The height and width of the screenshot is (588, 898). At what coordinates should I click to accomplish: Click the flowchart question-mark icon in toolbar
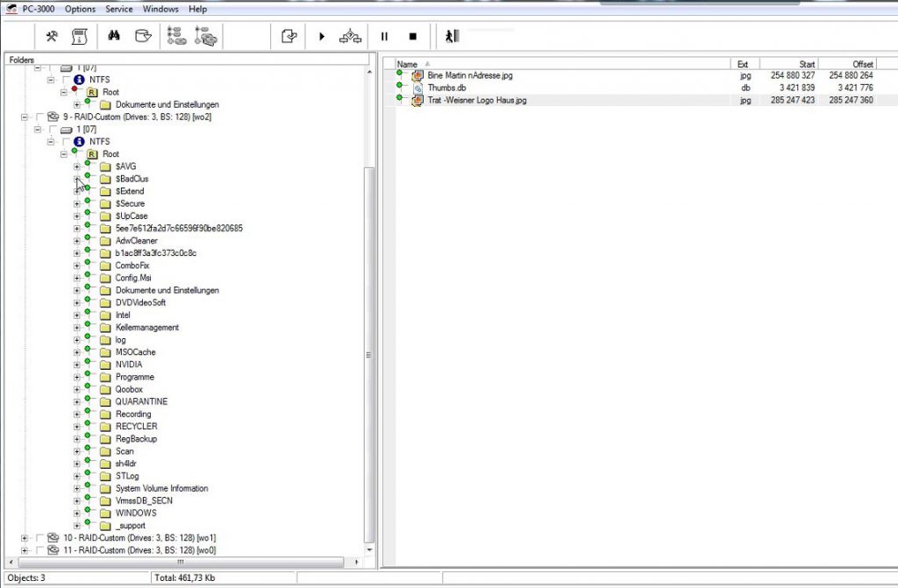click(352, 36)
